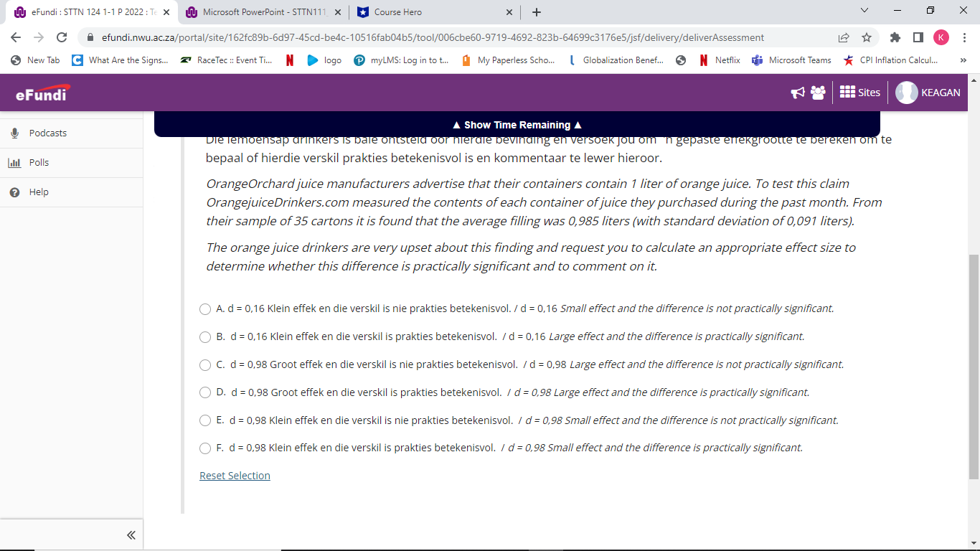The height and width of the screenshot is (551, 980).
Task: Click the Reset Selection link
Action: tap(235, 475)
